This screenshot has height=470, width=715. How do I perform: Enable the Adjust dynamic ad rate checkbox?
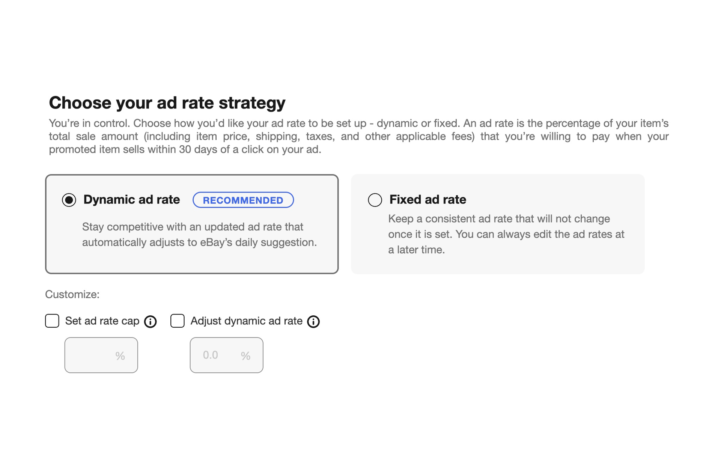(177, 320)
